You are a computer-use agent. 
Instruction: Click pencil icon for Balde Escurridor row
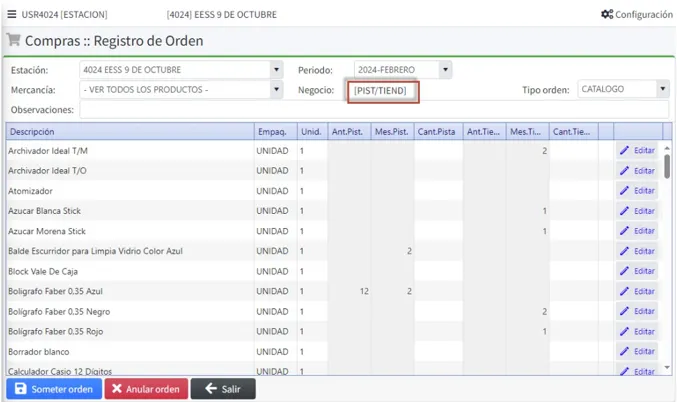click(624, 251)
